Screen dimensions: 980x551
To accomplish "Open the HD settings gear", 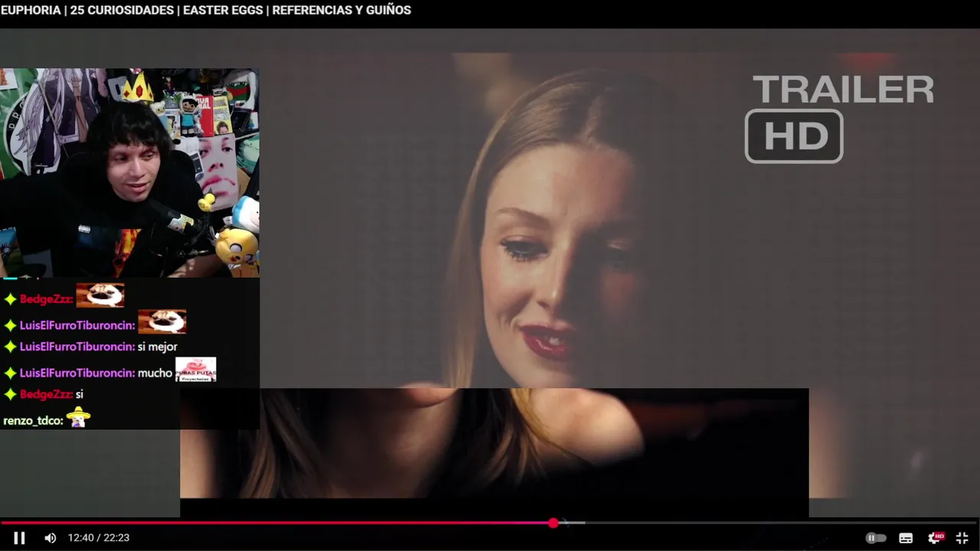I will (936, 538).
